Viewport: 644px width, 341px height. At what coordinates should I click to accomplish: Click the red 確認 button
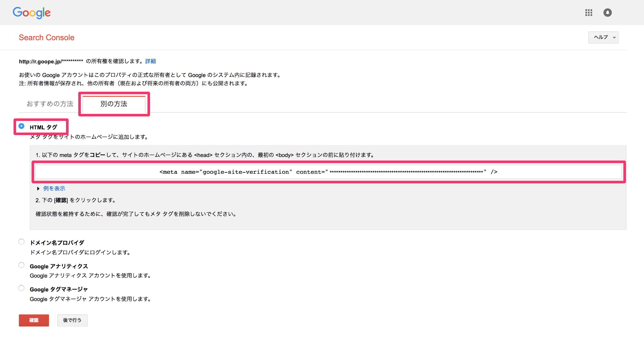[34, 320]
